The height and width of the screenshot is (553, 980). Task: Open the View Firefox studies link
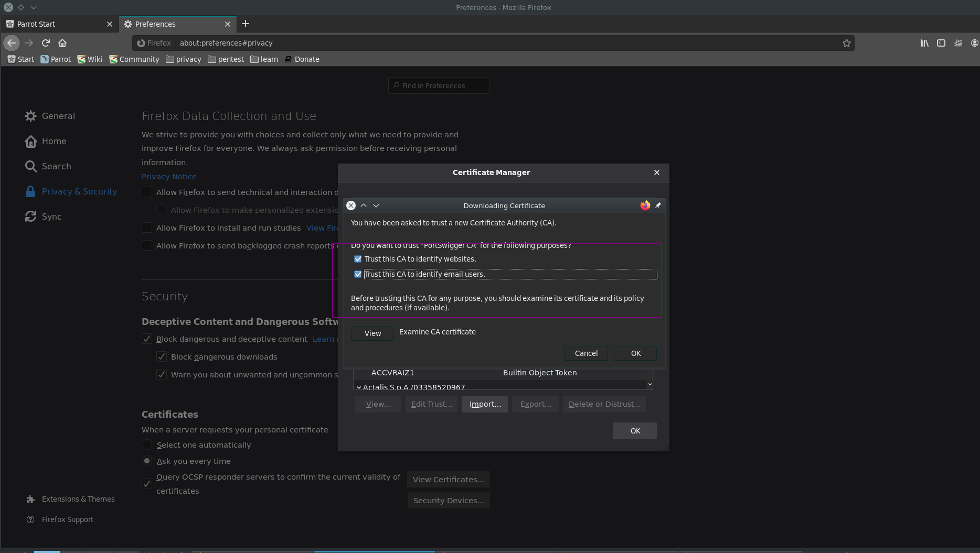pos(322,228)
